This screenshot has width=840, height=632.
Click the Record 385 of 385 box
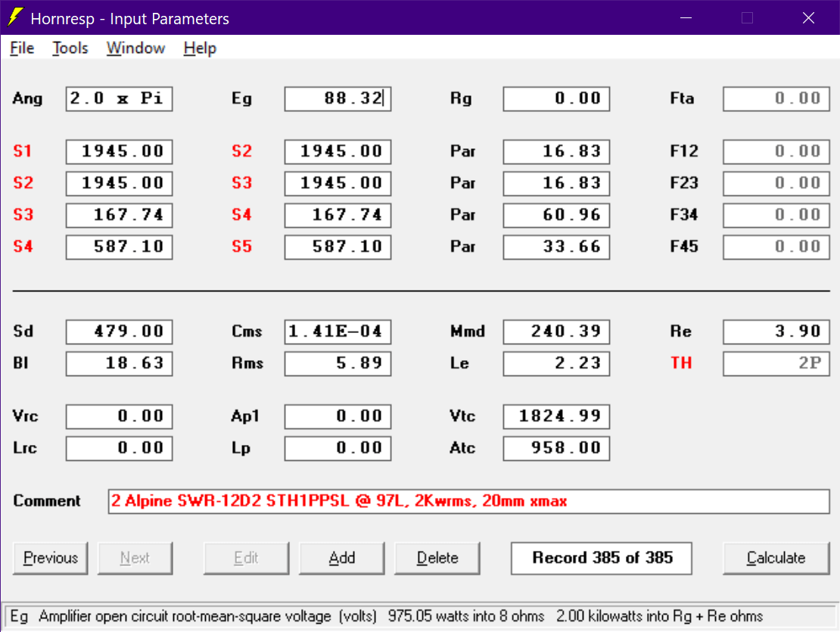pos(601,558)
